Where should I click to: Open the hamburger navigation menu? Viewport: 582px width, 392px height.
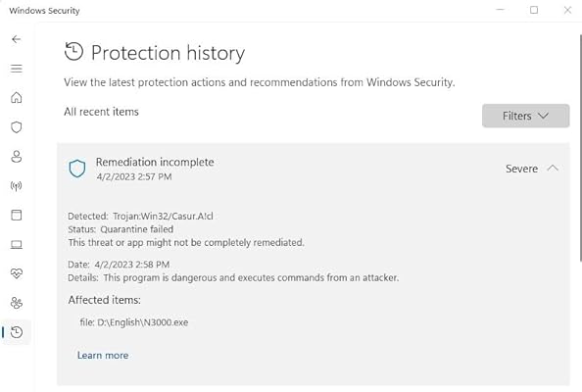click(17, 69)
